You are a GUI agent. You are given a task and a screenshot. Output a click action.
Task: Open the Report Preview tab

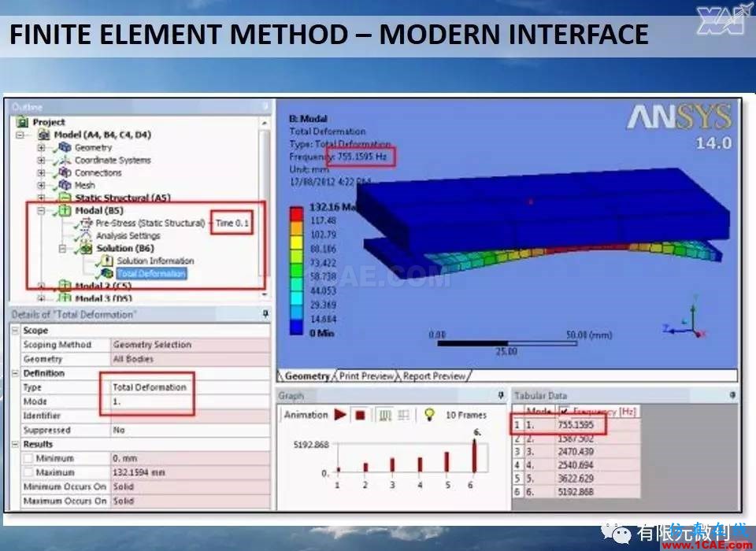click(x=434, y=376)
